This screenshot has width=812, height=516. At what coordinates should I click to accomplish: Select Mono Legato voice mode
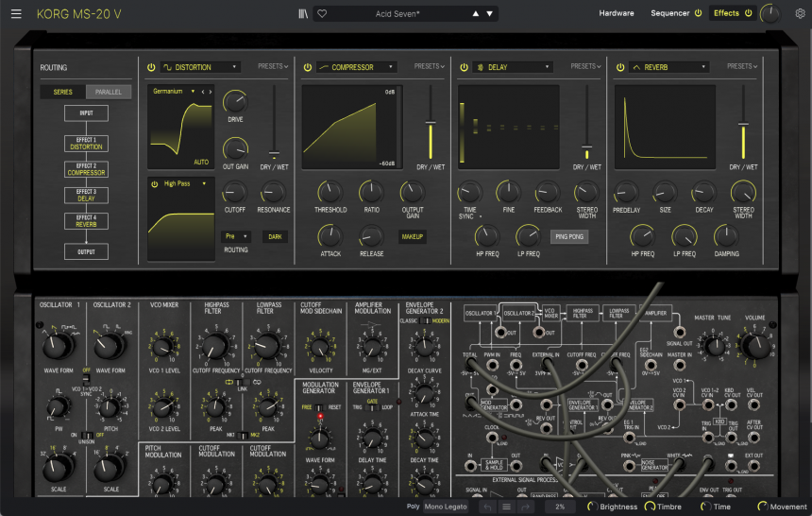pos(446,507)
